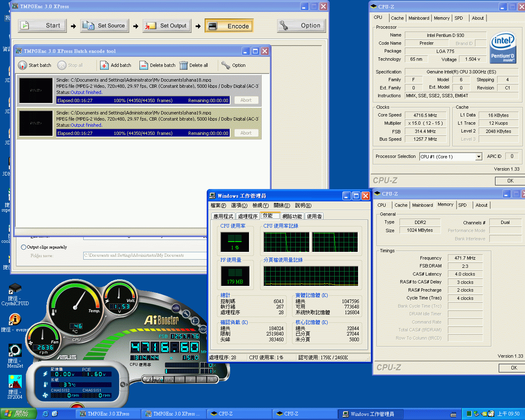Click shana18.mpg encode progress bar
Viewport: 525px width, 420px height.
coord(143,100)
